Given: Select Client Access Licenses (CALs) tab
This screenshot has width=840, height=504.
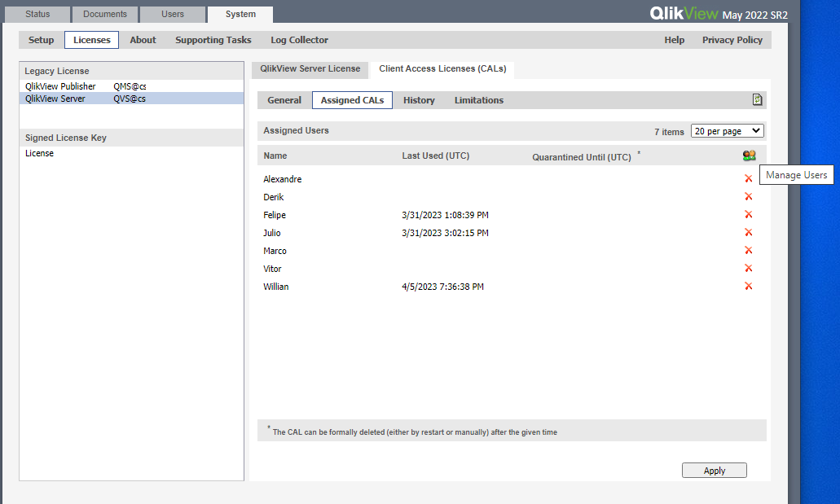Looking at the screenshot, I should pyautogui.click(x=442, y=68).
